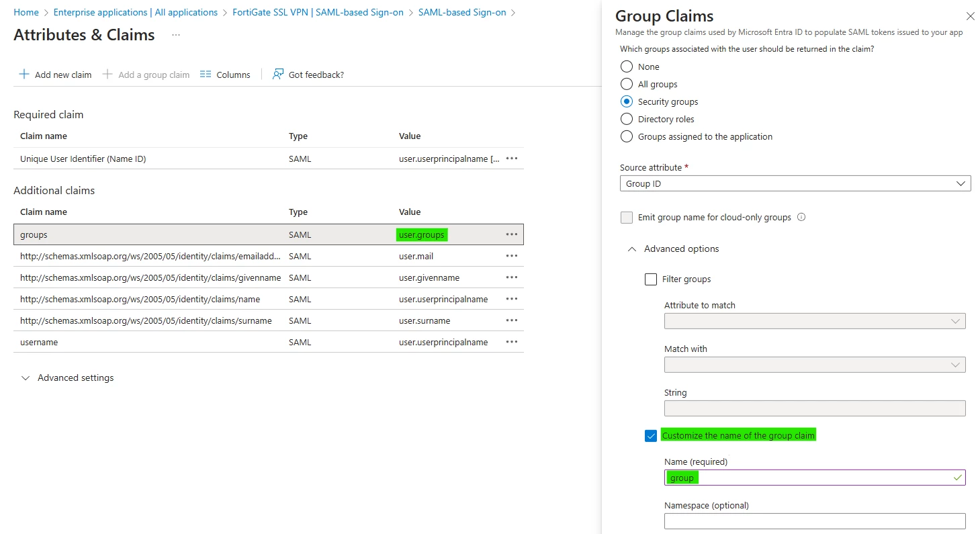
Task: Open Enterprise applications | All applications breadcrumb
Action: tap(136, 12)
